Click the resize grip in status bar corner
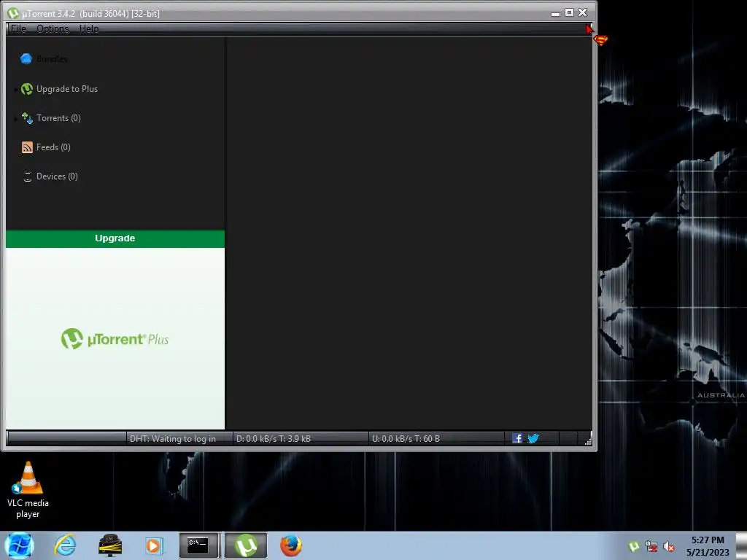This screenshot has height=560, width=747. pyautogui.click(x=588, y=441)
